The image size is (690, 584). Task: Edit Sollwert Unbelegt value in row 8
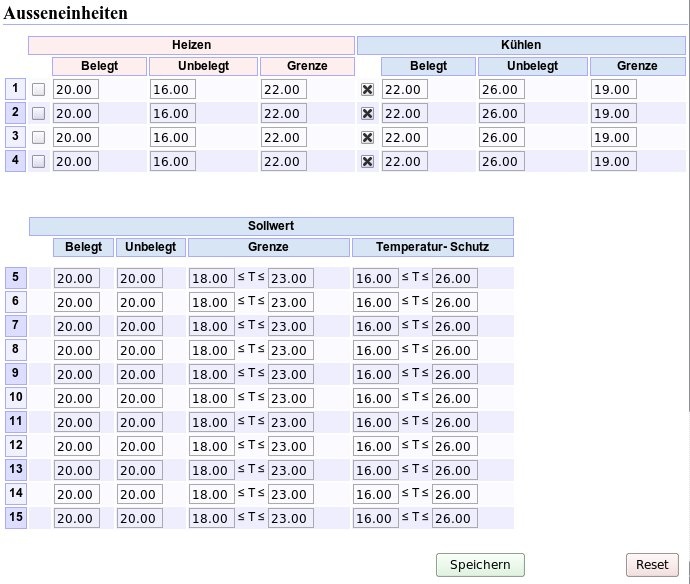[139, 350]
